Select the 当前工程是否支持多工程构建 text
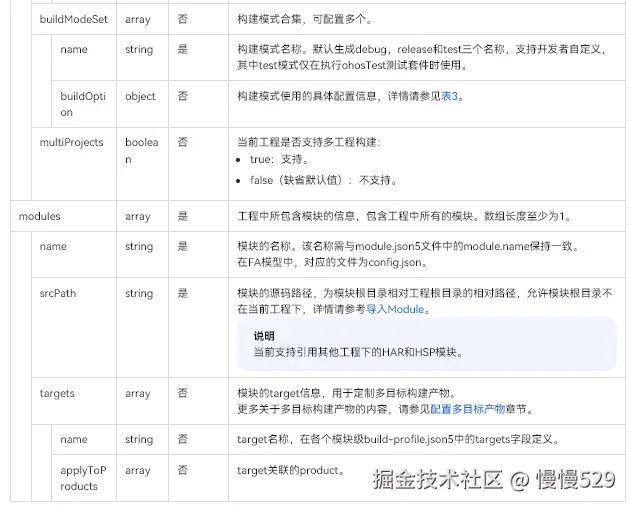 (x=309, y=142)
